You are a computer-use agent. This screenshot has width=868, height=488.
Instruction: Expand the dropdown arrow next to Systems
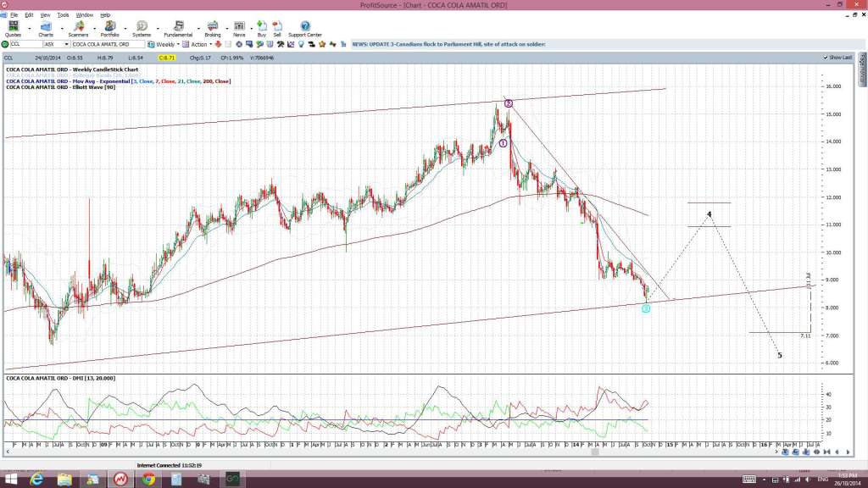tap(158, 28)
